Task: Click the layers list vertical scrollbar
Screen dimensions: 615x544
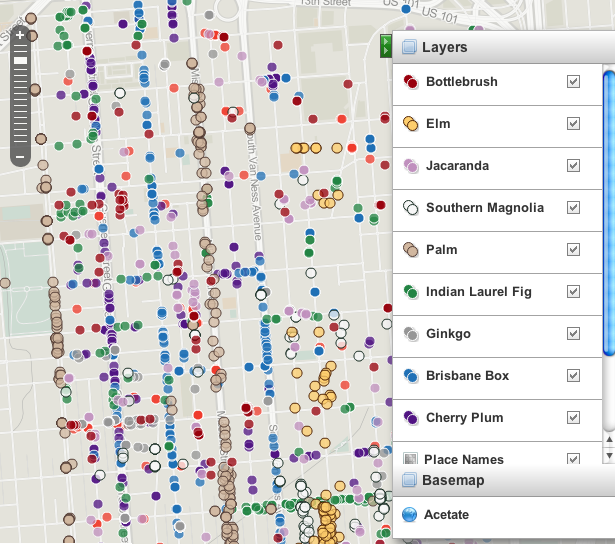Action: tap(608, 210)
